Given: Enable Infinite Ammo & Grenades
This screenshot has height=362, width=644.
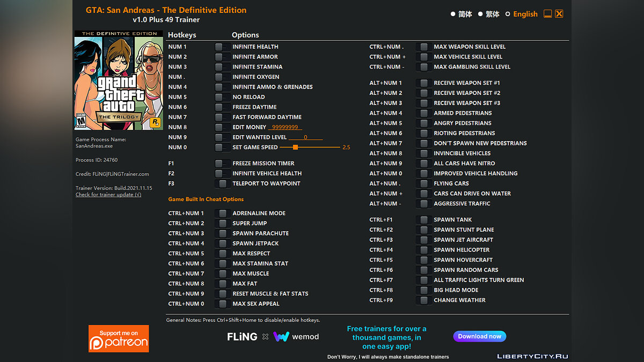Looking at the screenshot, I should coord(222,87).
